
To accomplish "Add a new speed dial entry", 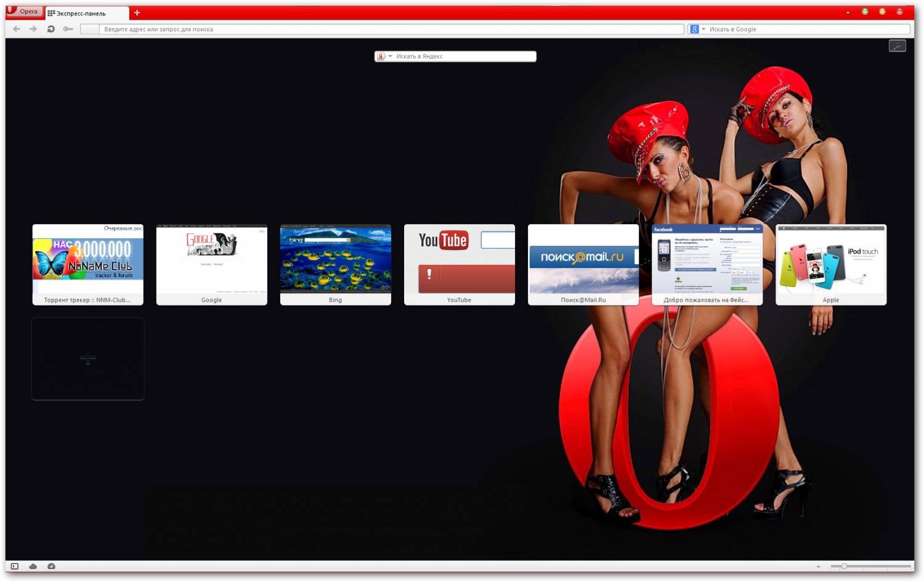I will click(88, 359).
